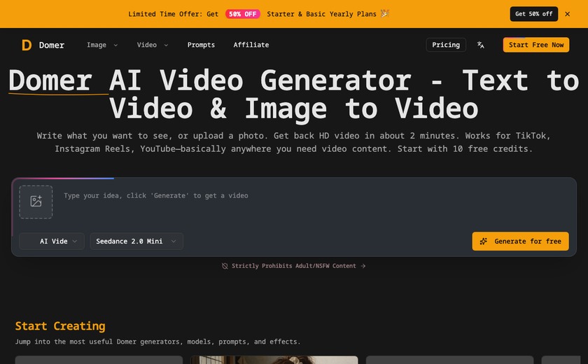Click the sparkle icon on Generate button

click(x=484, y=241)
